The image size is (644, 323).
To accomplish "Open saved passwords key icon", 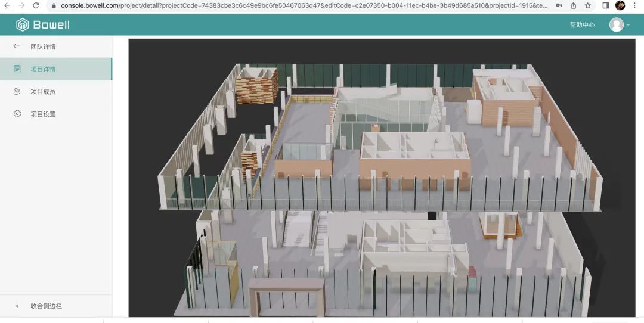I will click(x=559, y=5).
